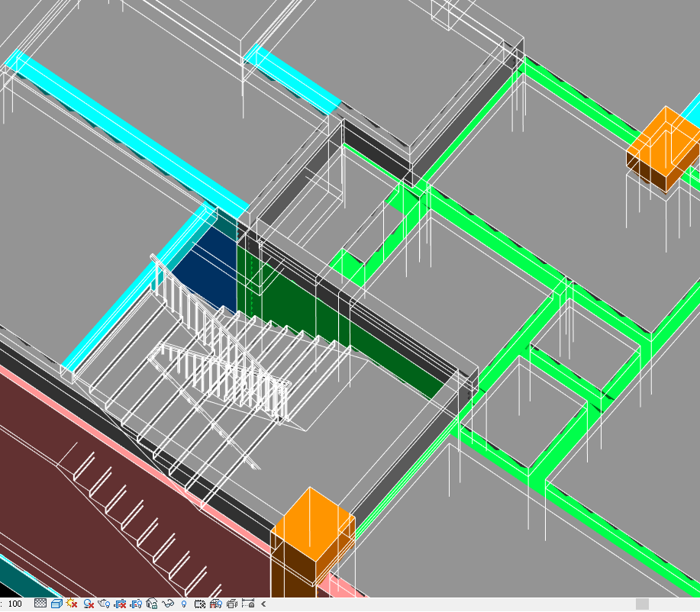Click the Highlight Displacement Sets icon
The image size is (700, 612).
[232, 604]
